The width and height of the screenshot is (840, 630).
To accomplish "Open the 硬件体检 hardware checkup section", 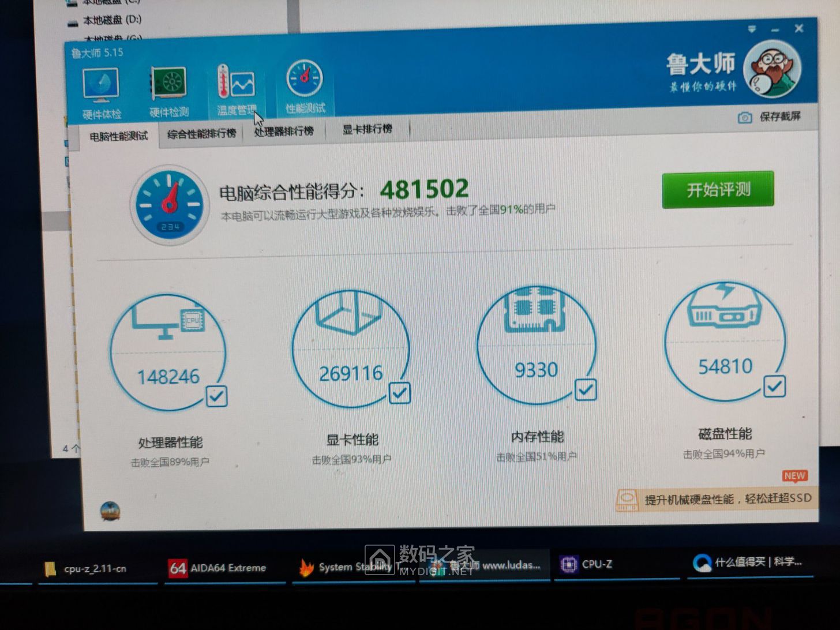I will tap(102, 92).
